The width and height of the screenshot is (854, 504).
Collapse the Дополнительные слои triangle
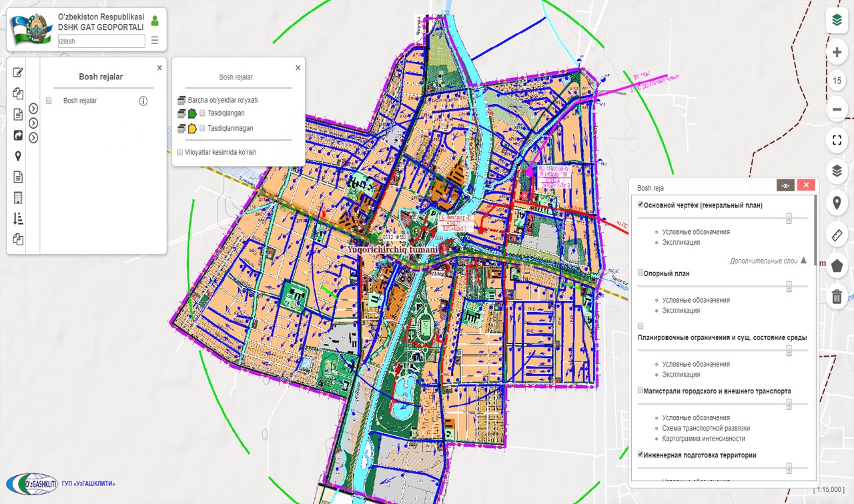click(804, 261)
